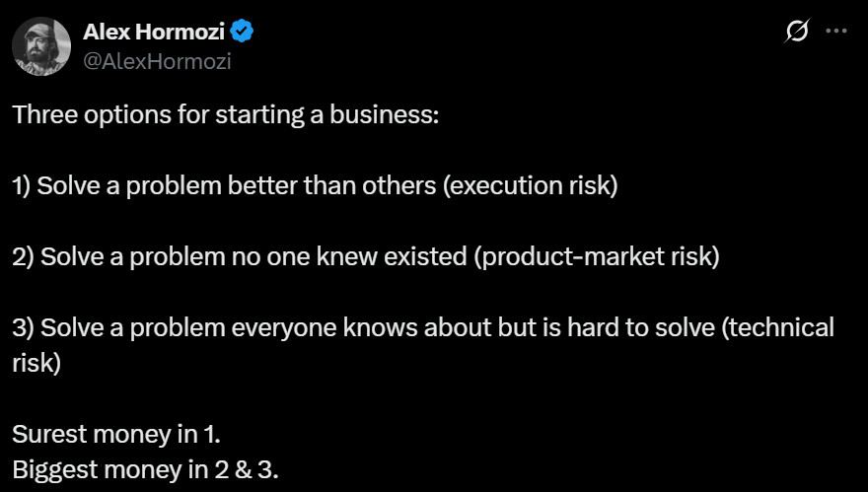Open the @AlexHormozi handle link
The height and width of the screenshot is (492, 868).
[x=158, y=59]
